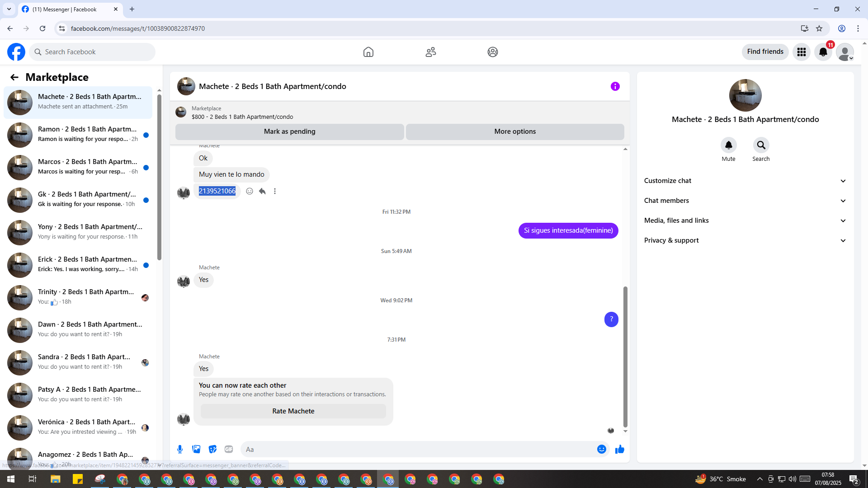Expand the Privacy & support section
Screen dimensions: 868x488
[x=745, y=240]
